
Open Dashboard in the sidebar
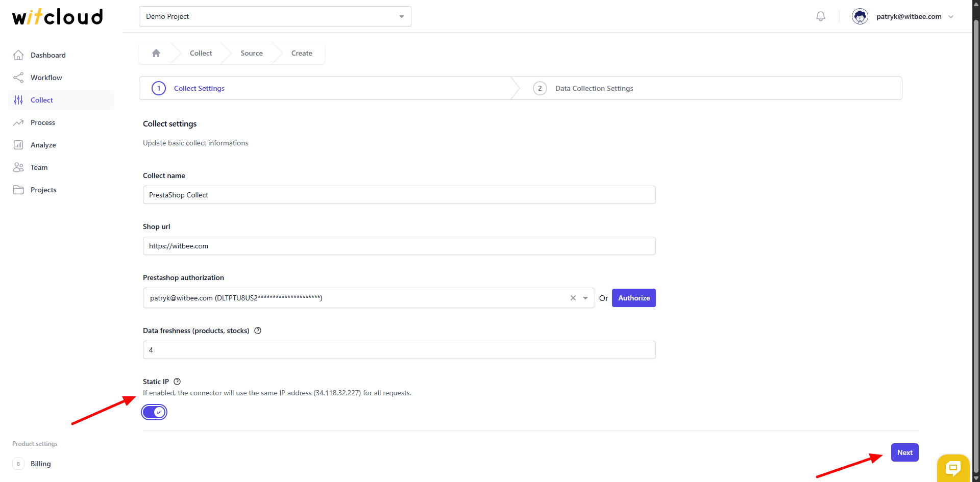61,55
